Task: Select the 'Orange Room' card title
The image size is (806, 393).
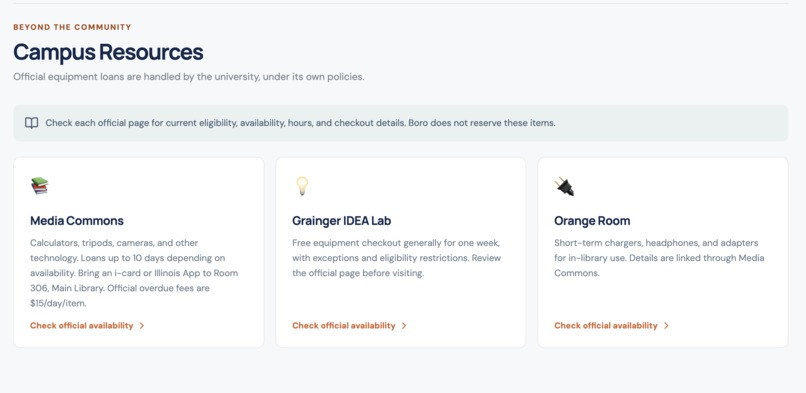Action: (592, 221)
